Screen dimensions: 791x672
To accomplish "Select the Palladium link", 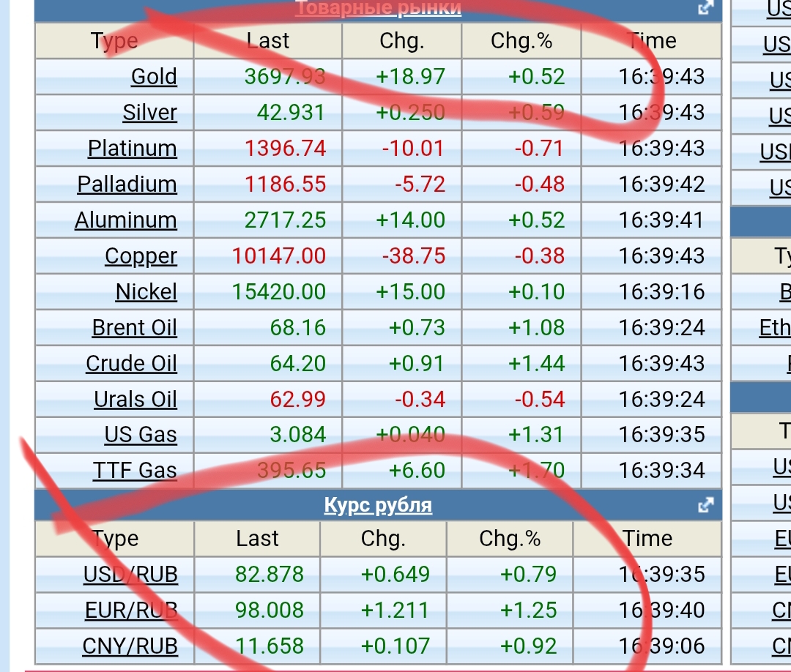I will pyautogui.click(x=127, y=184).
